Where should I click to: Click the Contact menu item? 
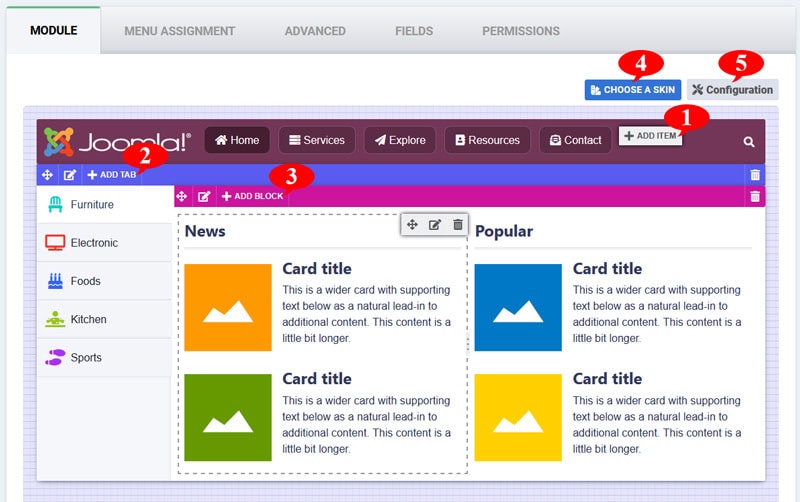pyautogui.click(x=576, y=140)
